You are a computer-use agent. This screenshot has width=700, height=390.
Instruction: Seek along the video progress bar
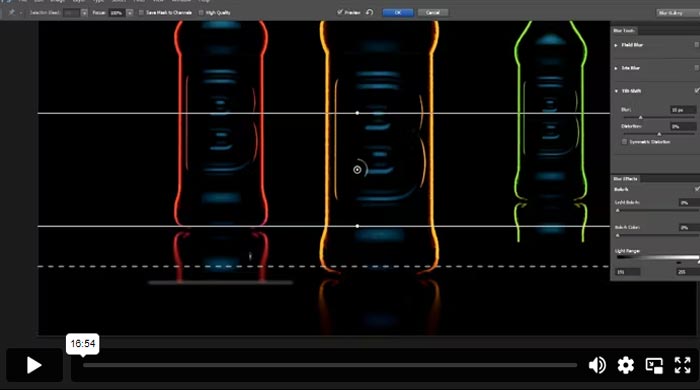(x=330, y=365)
